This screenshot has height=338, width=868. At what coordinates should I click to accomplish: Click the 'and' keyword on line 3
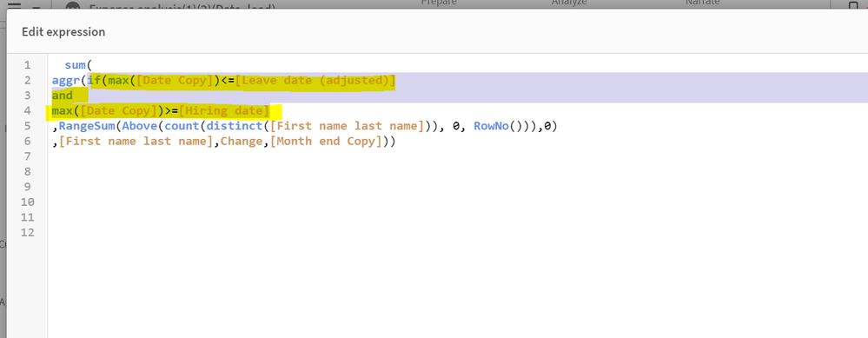(63, 96)
